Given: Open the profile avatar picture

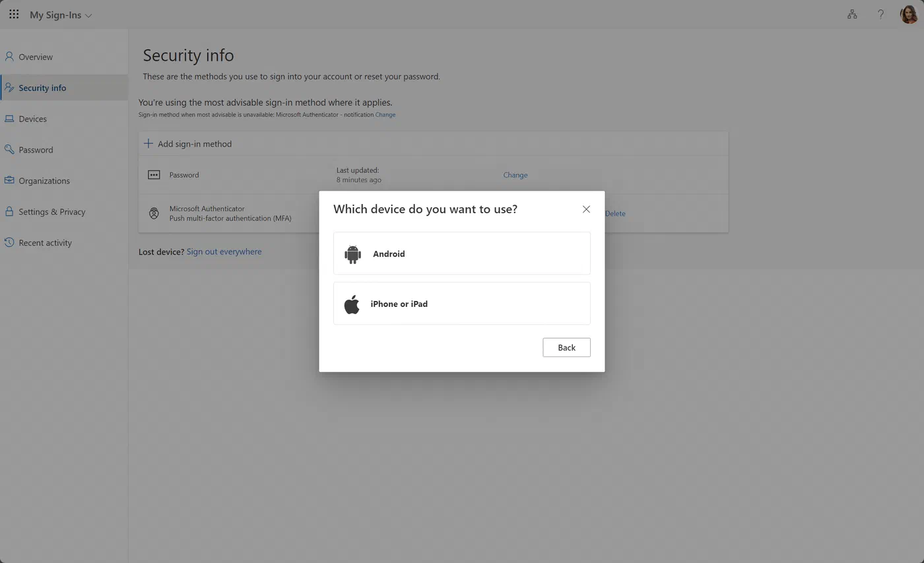Looking at the screenshot, I should 909,15.
